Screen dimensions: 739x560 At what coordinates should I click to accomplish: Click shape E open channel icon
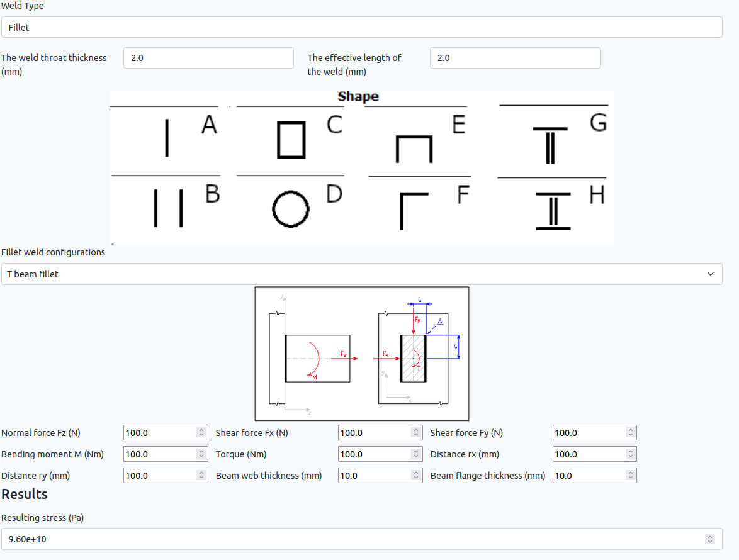pyautogui.click(x=414, y=149)
